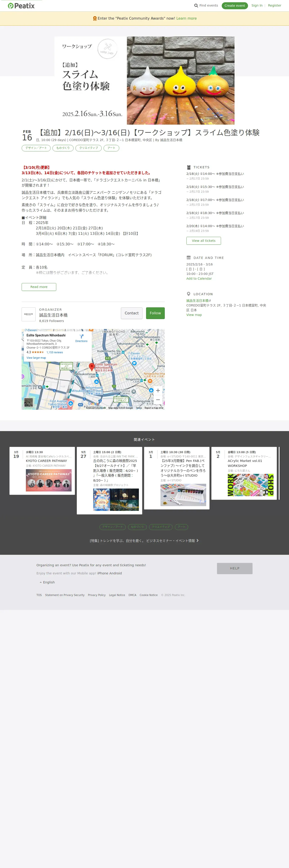Select ticket 2/18(火) ④18:30〜

[x=215, y=213]
